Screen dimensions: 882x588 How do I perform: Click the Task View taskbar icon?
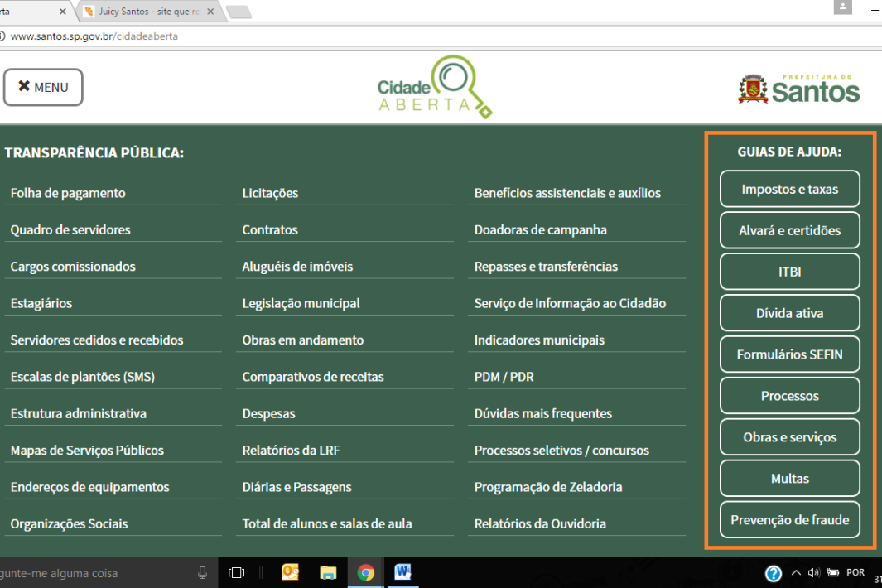pos(237,572)
